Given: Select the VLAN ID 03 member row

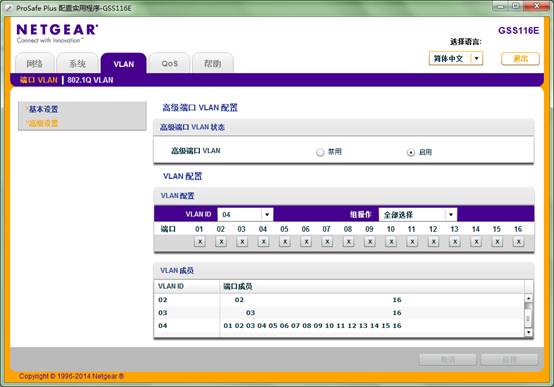Looking at the screenshot, I should [x=339, y=313].
